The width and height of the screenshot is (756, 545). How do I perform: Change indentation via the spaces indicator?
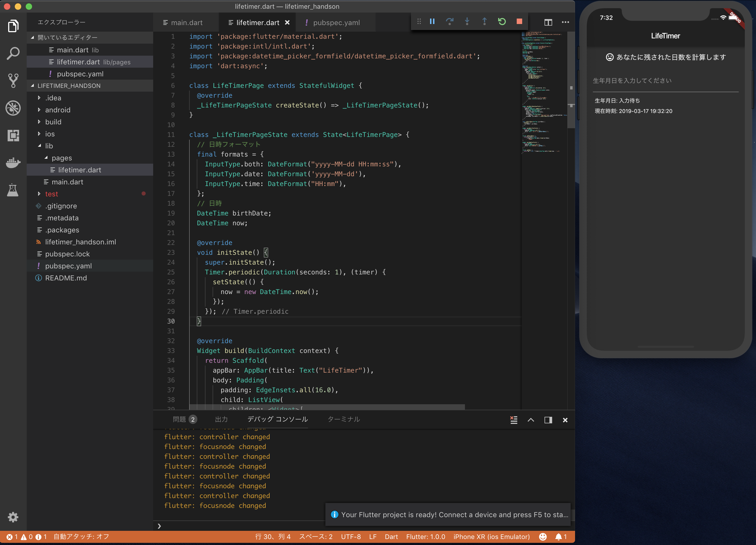tap(316, 537)
